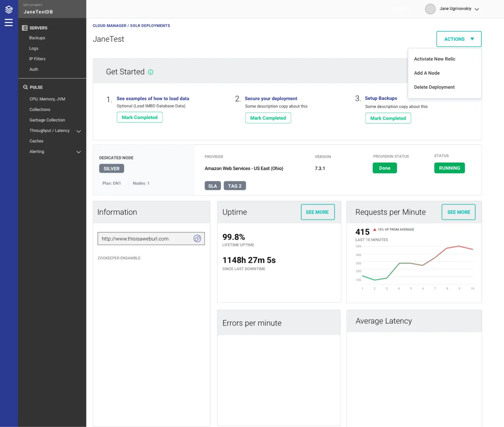Select Activiate New Relic menu option

[x=435, y=59]
